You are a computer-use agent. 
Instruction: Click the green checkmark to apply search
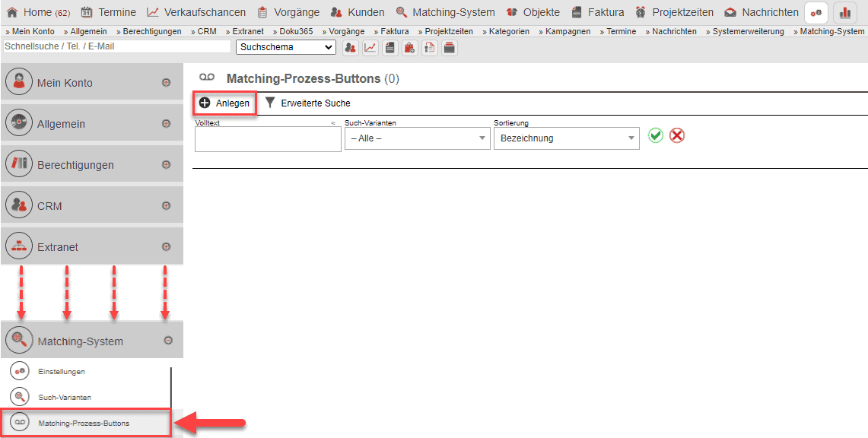[x=656, y=135]
